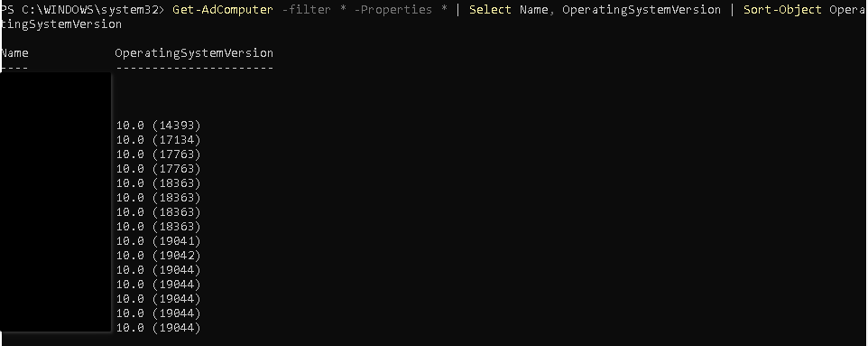Click the black redacted box over names
The height and width of the screenshot is (346, 868).
coord(55,201)
